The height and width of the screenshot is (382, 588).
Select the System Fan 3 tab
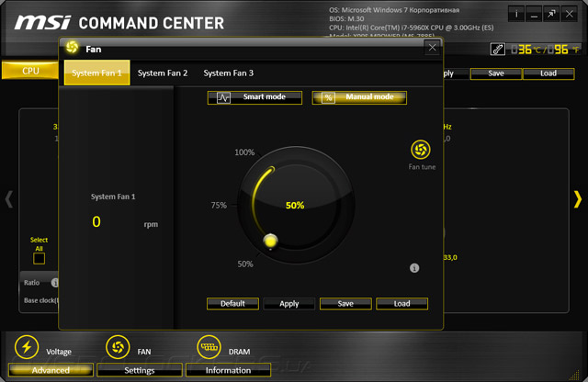229,73
